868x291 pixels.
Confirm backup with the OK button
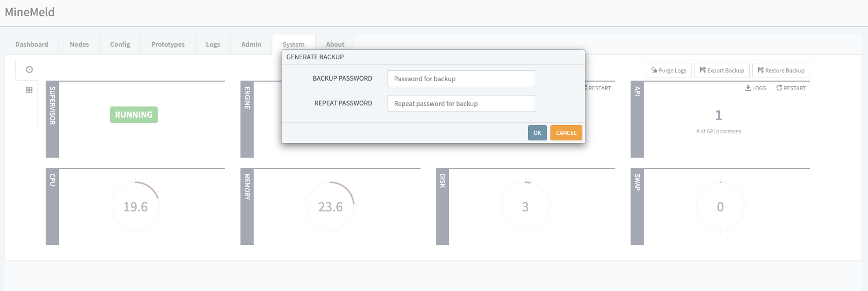[x=537, y=133]
